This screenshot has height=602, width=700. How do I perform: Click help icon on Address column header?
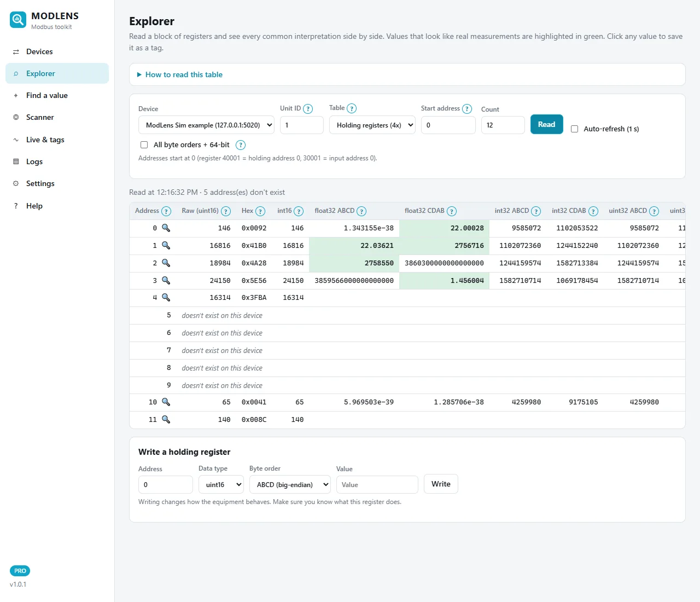[x=166, y=211]
